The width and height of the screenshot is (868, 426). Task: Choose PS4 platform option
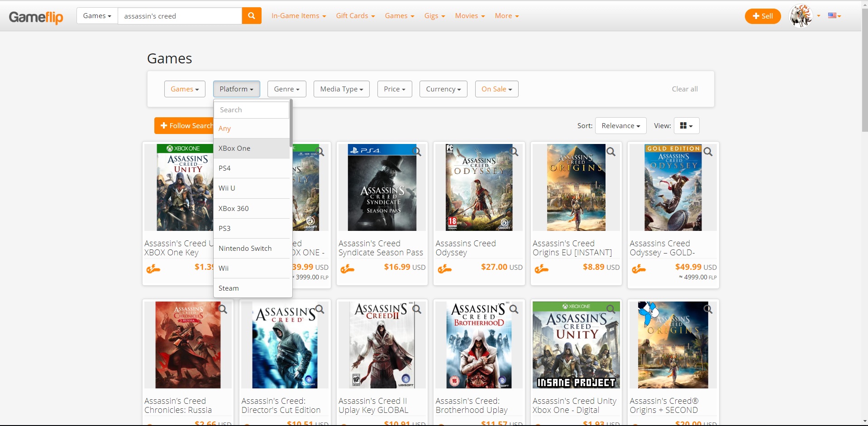pos(252,168)
